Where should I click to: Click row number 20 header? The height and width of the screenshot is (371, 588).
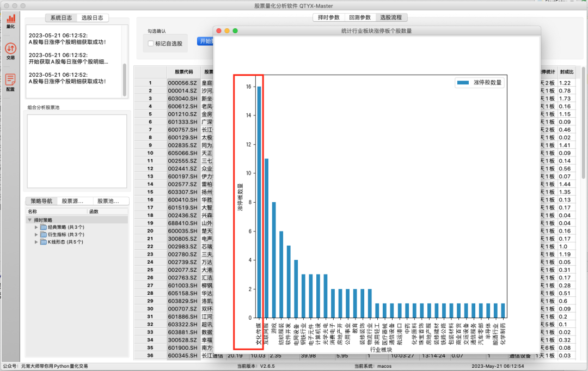point(150,231)
